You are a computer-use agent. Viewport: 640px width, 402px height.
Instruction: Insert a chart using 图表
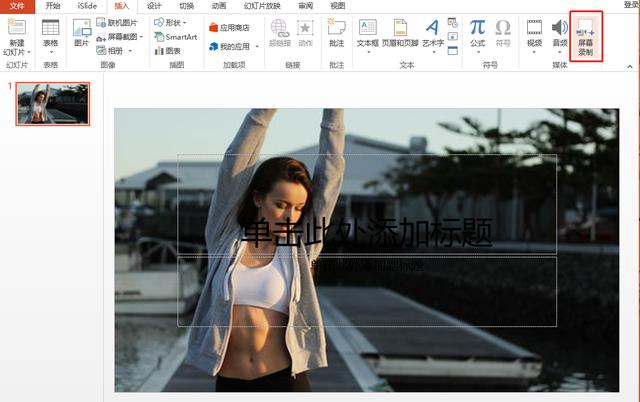coord(176,50)
